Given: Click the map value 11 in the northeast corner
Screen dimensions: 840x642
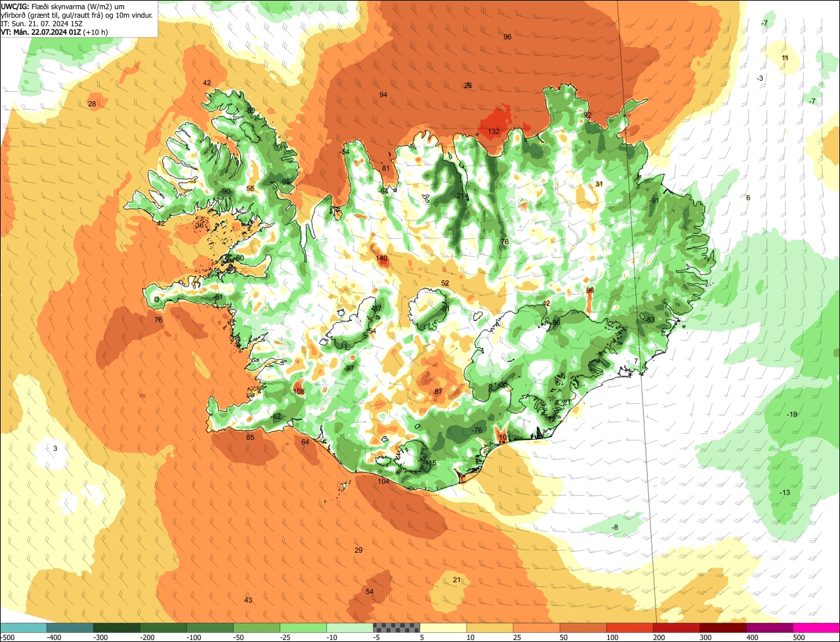Looking at the screenshot, I should [x=785, y=58].
